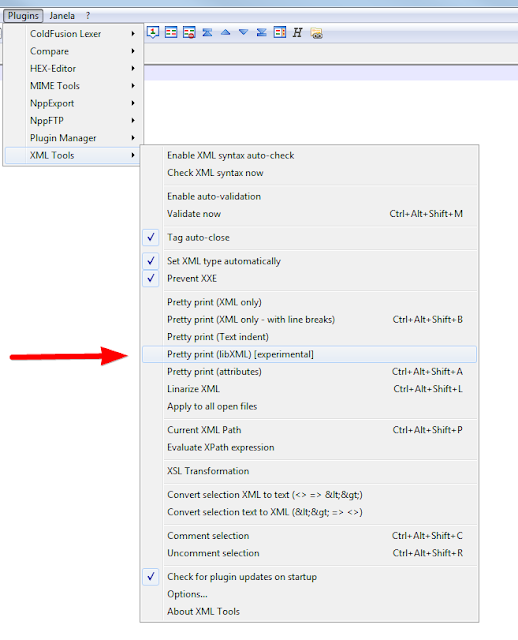
Task: Click the HEX-Editor 'H' toolbar icon
Action: click(x=297, y=33)
